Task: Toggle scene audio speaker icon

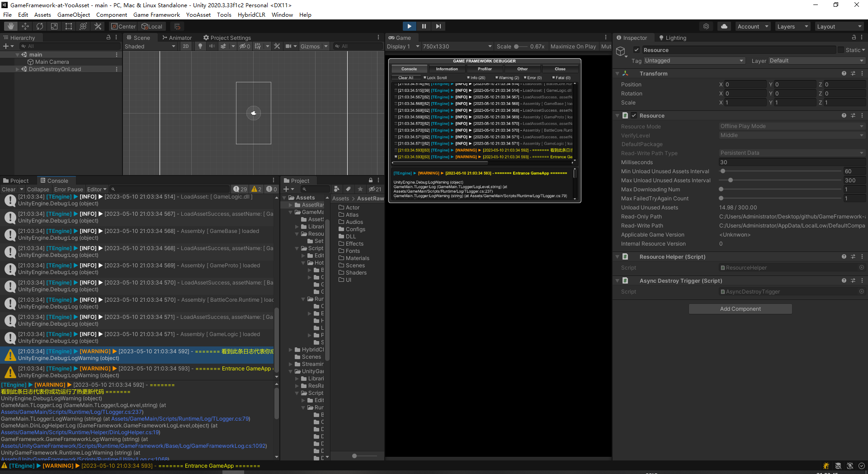Action: coord(212,46)
